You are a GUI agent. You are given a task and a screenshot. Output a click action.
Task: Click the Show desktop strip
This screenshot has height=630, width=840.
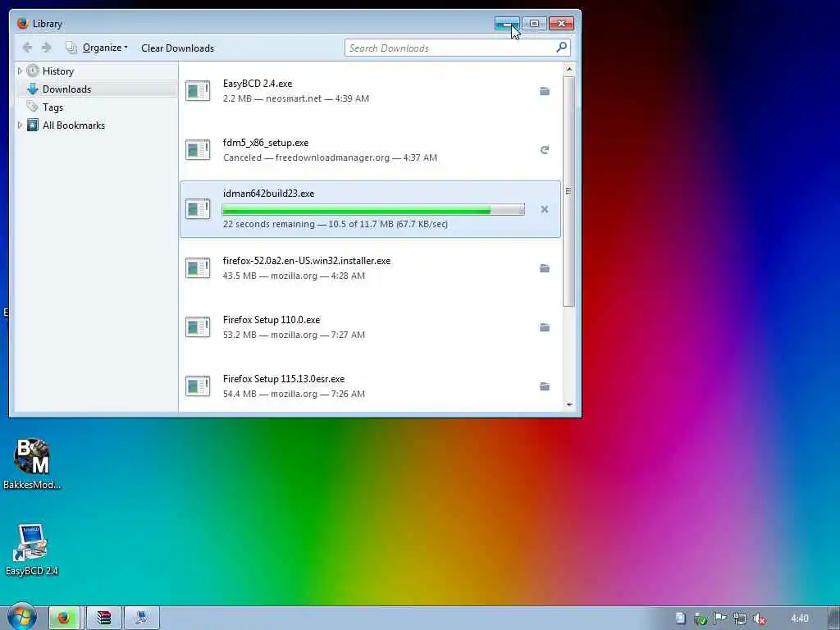point(833,618)
